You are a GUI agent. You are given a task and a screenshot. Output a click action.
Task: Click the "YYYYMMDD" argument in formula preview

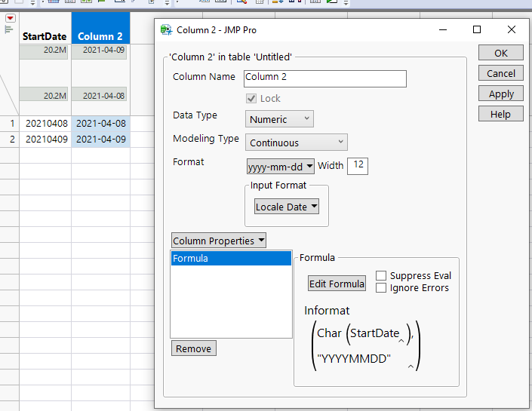[x=354, y=358]
